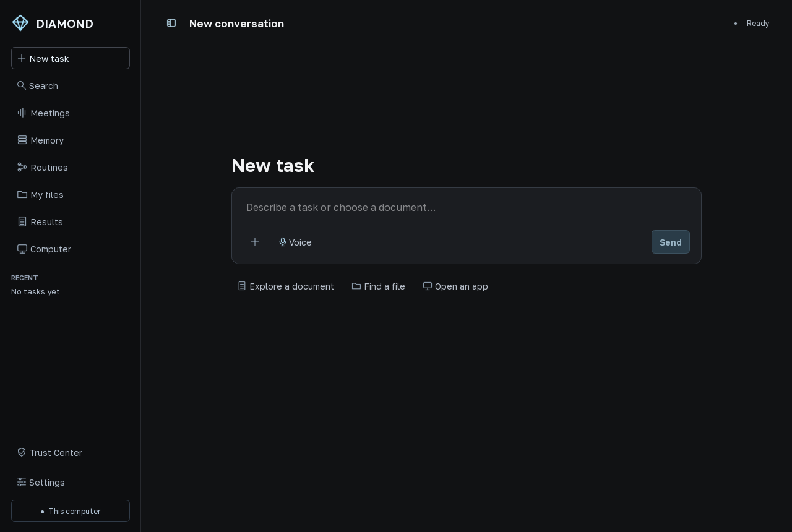Click the New task heading
This screenshot has width=792, height=532.
pyautogui.click(x=273, y=166)
